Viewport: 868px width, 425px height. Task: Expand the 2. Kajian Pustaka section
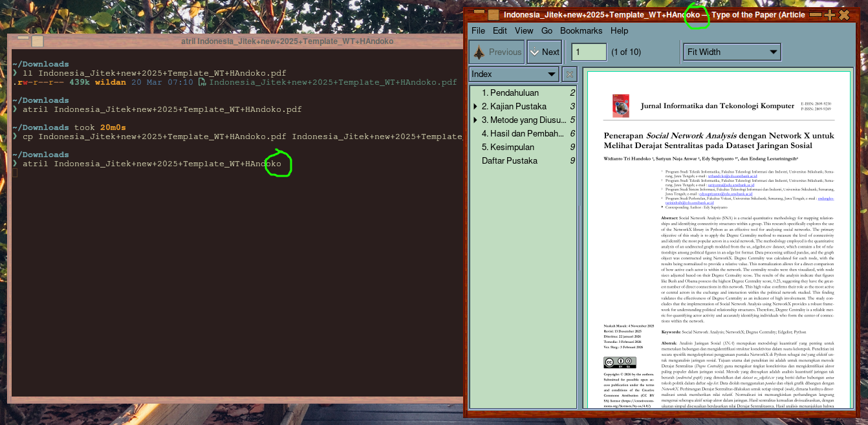coord(476,107)
